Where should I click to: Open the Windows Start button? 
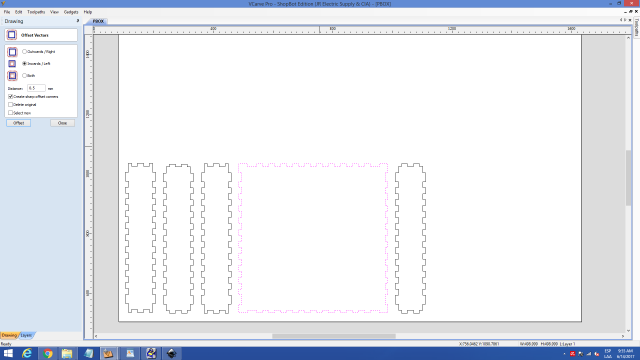coord(8,353)
